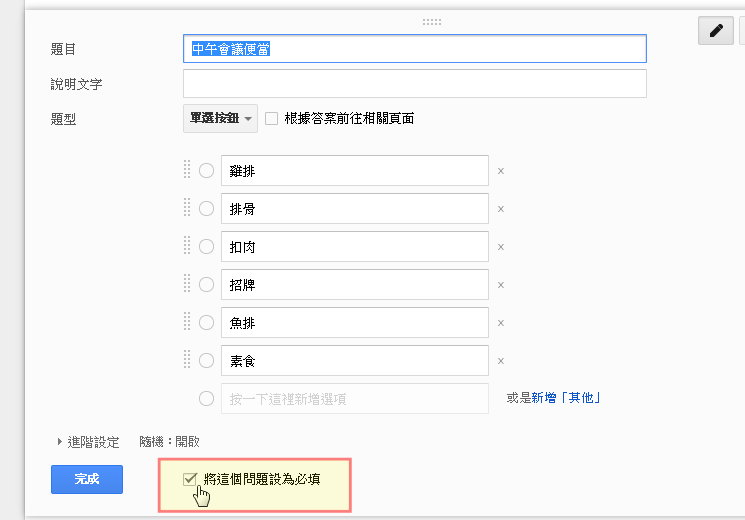Click the 完成 button

(87, 479)
